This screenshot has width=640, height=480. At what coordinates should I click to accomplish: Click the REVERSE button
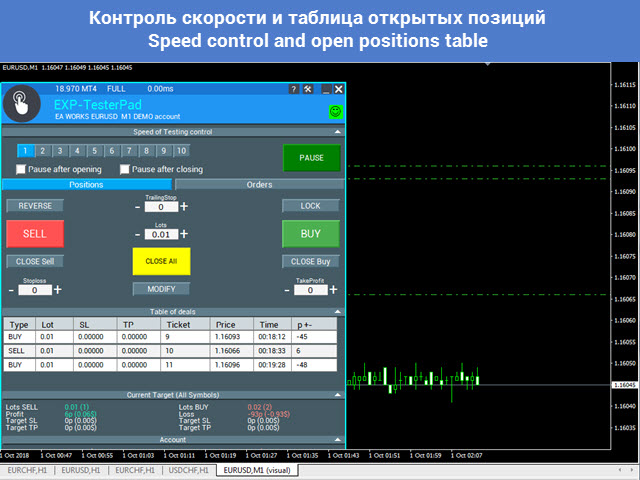(x=35, y=206)
